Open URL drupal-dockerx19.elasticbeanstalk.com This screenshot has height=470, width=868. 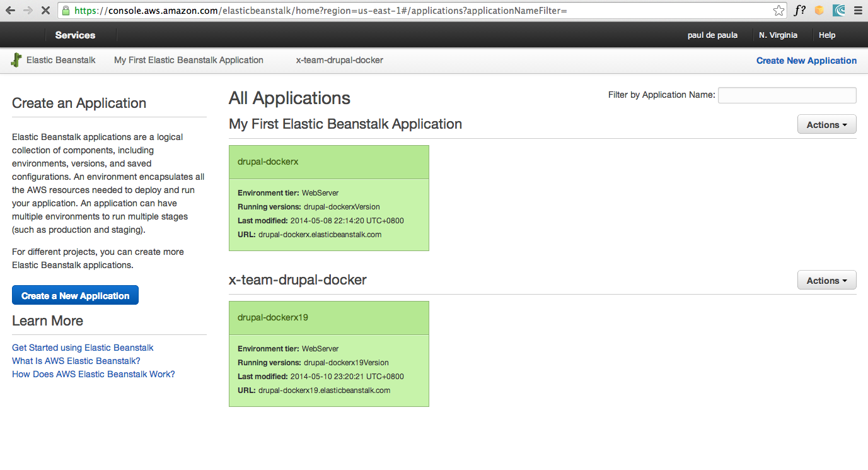point(325,391)
